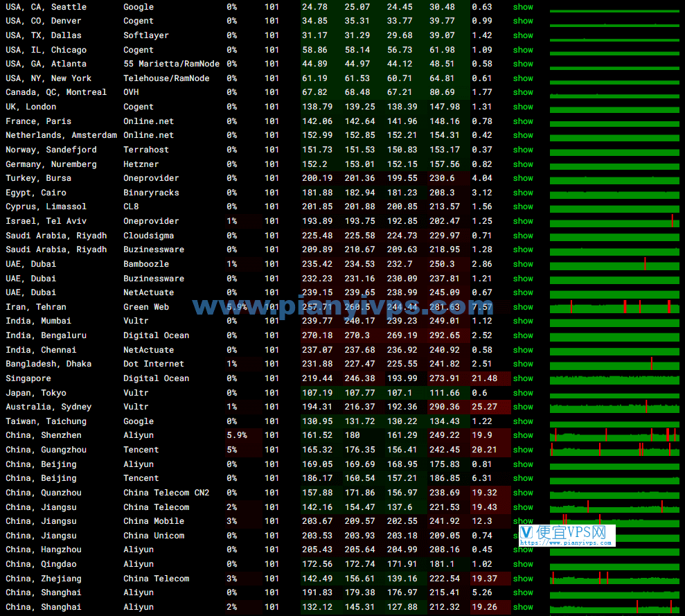Viewport: 685px width, 616px height.
Task: Click 'show' for Beijing Tencent row
Action: tap(523, 478)
